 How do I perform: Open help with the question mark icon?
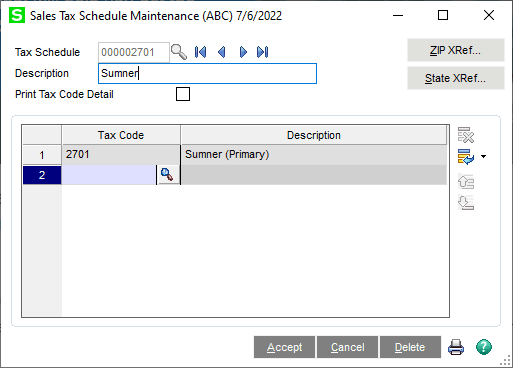(x=484, y=347)
